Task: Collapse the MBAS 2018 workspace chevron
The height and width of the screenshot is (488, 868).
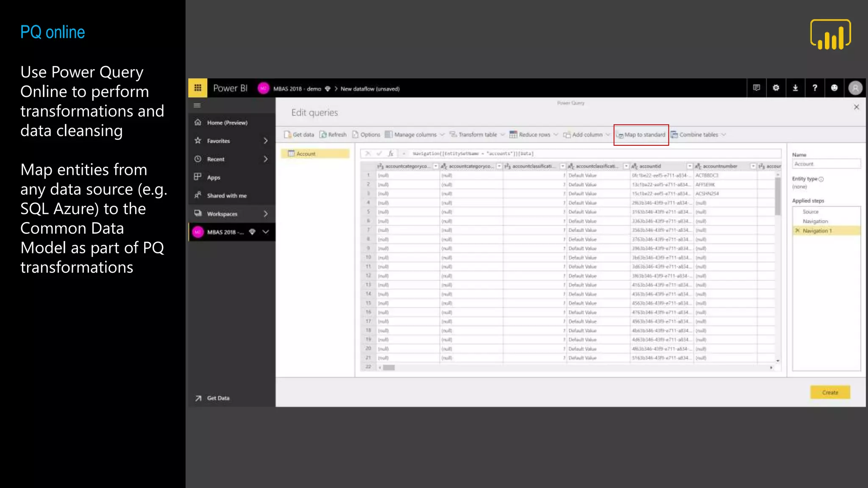Action: pyautogui.click(x=266, y=232)
